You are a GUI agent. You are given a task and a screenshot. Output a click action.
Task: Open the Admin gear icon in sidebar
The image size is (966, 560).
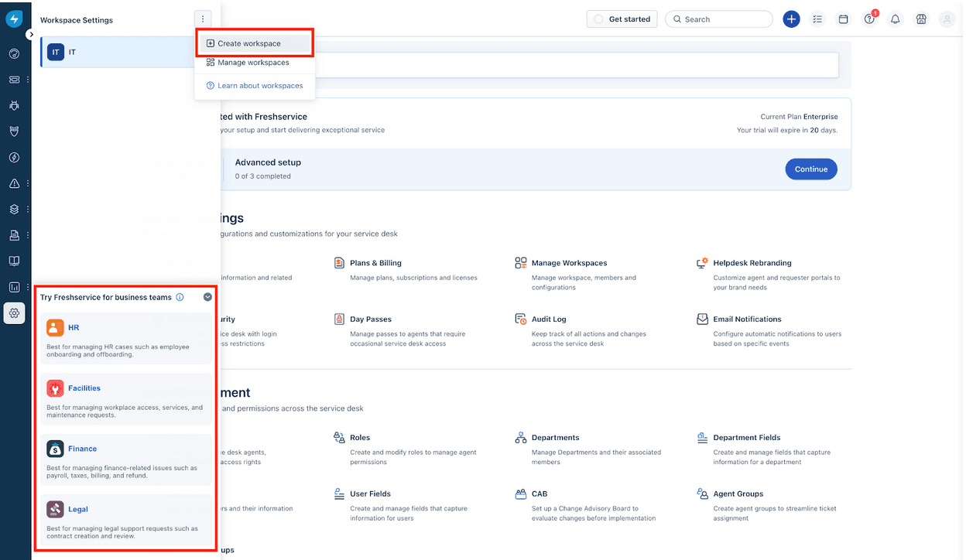pos(14,313)
